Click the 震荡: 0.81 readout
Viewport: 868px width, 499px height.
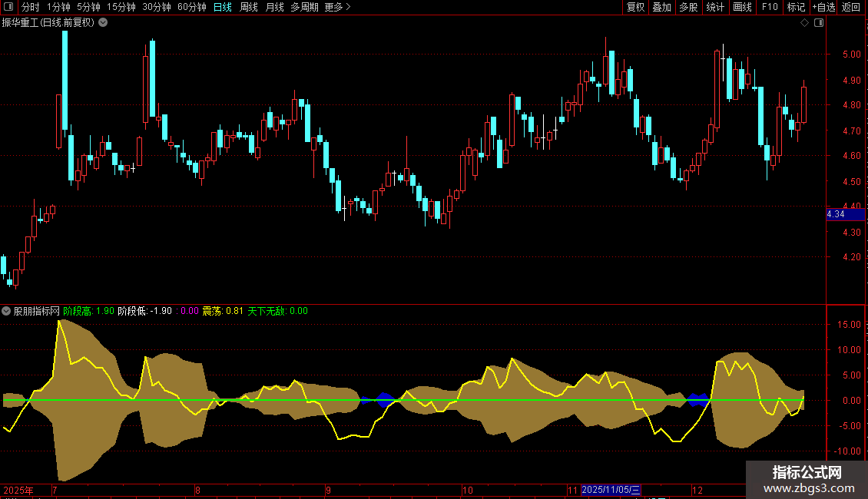(223, 311)
